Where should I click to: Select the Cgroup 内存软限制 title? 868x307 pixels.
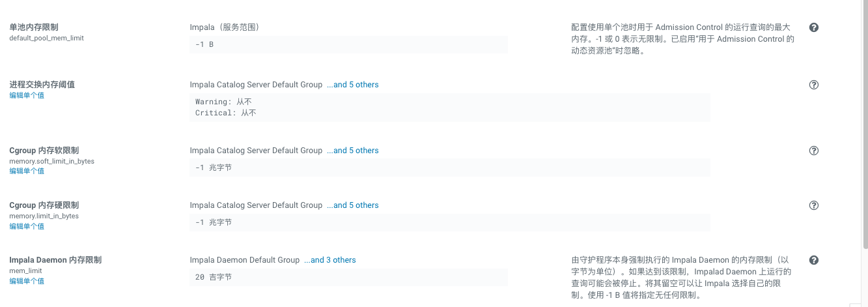pyautogui.click(x=44, y=151)
